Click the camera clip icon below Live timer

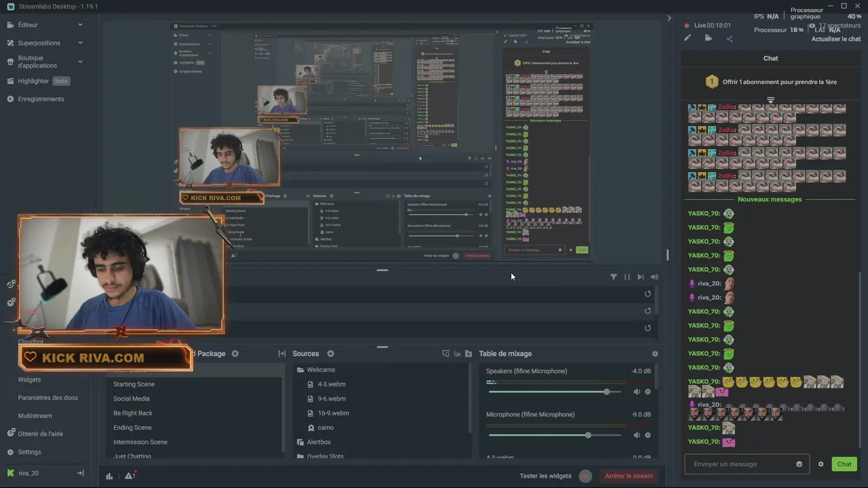[x=708, y=38]
